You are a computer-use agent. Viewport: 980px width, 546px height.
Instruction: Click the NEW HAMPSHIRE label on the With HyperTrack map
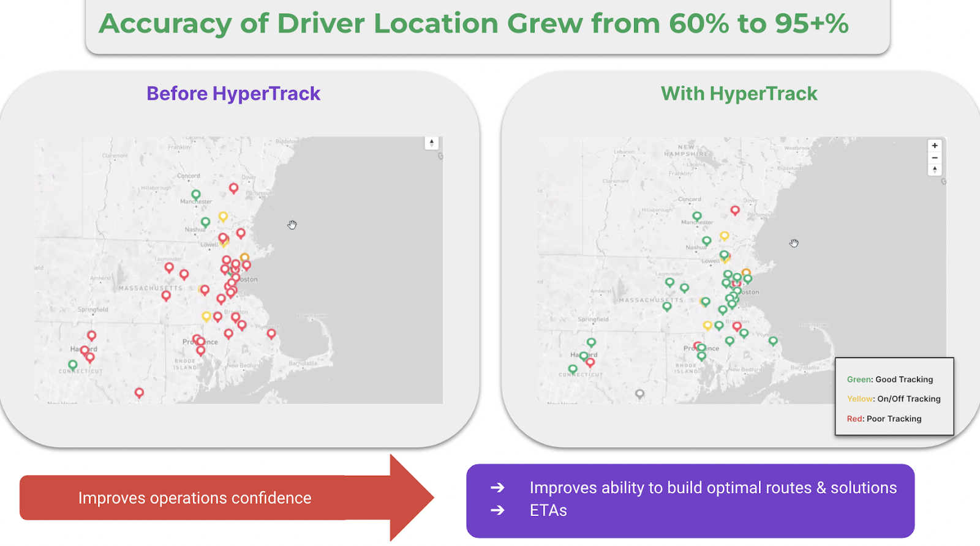click(x=686, y=151)
